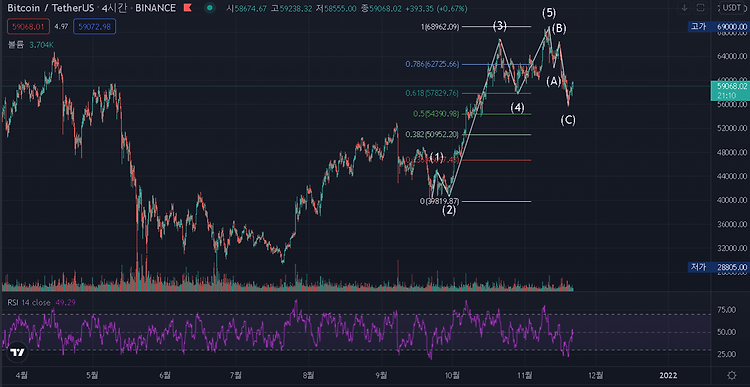Viewport: 750px width, 387px height.
Task: Select the Elliott wave (2) label
Action: pyautogui.click(x=449, y=210)
